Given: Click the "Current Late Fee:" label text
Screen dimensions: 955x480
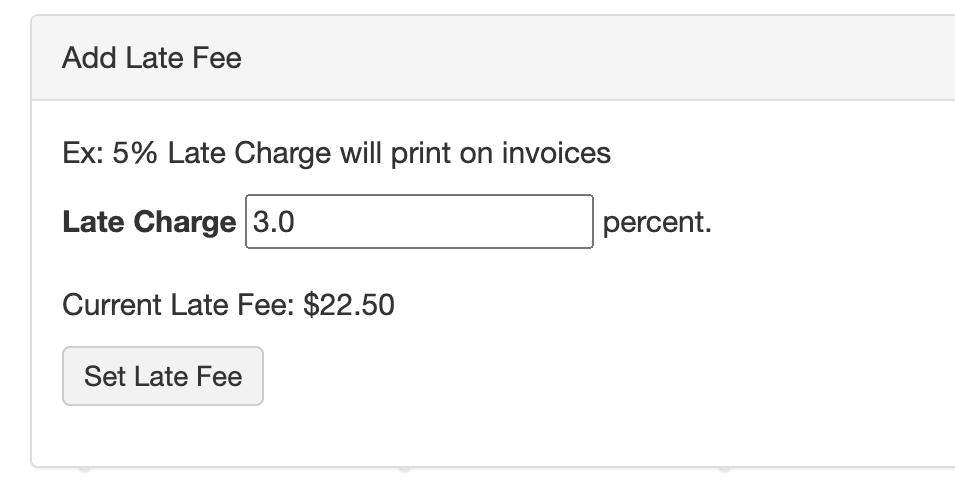Looking at the screenshot, I should (x=178, y=304).
